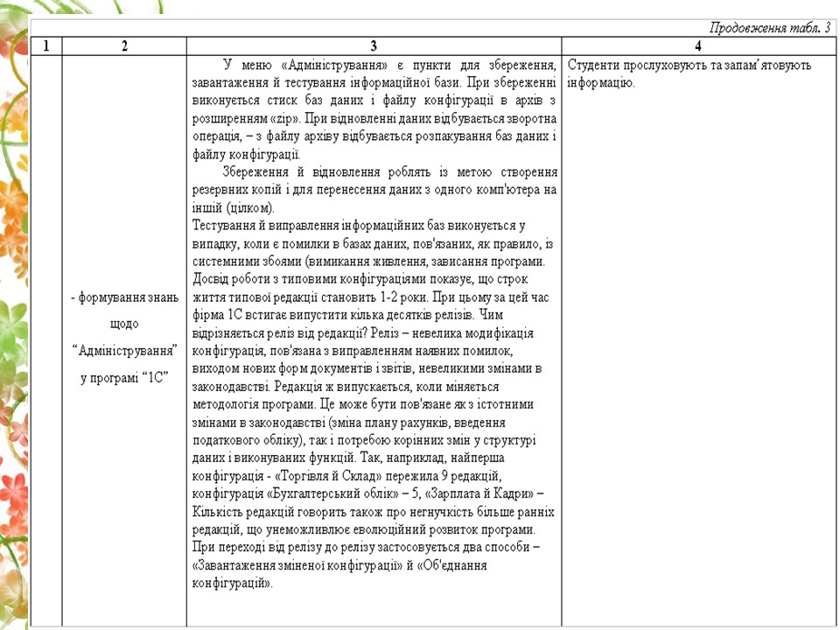Select column header '3'

click(374, 45)
